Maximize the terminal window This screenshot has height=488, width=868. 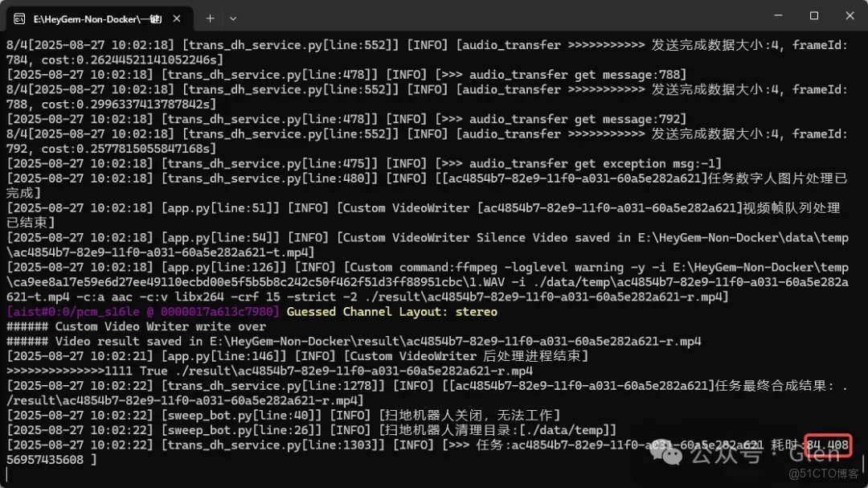(x=813, y=15)
